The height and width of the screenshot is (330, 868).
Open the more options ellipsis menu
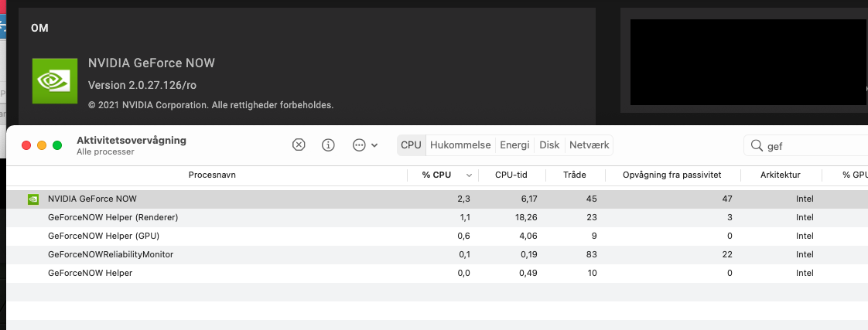pos(365,145)
